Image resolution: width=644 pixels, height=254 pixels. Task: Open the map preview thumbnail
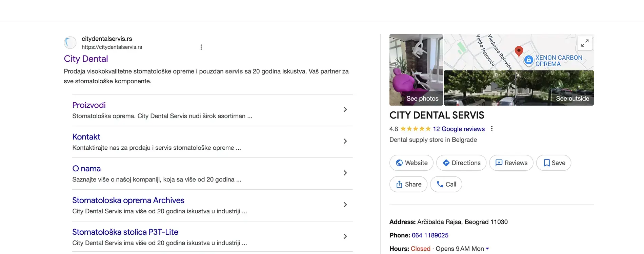click(x=519, y=52)
